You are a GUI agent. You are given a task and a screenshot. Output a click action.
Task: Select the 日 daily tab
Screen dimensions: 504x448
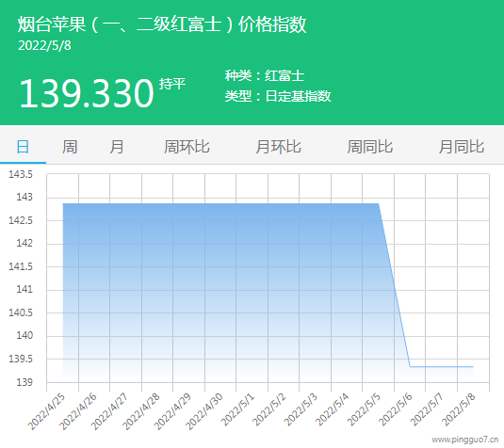(23, 147)
